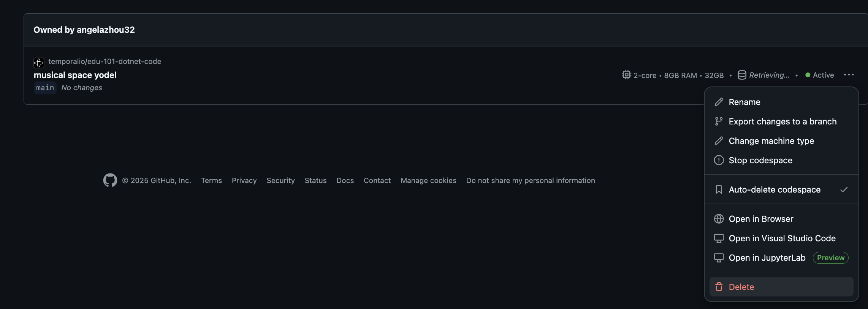Toggle Auto-delete codespace option
Viewport: 868px width, 309px height.
pyautogui.click(x=781, y=190)
